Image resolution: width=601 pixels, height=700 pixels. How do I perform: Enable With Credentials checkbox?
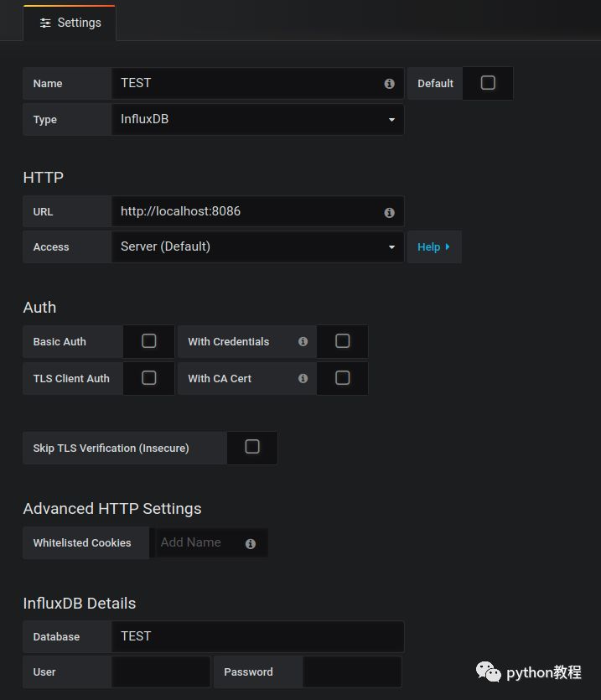click(343, 341)
